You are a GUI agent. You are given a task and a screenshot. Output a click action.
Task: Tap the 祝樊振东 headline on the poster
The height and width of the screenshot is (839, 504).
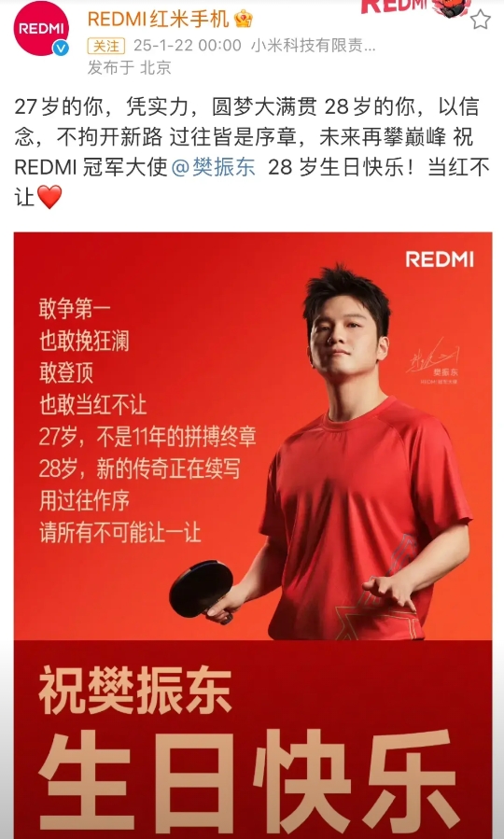click(134, 691)
